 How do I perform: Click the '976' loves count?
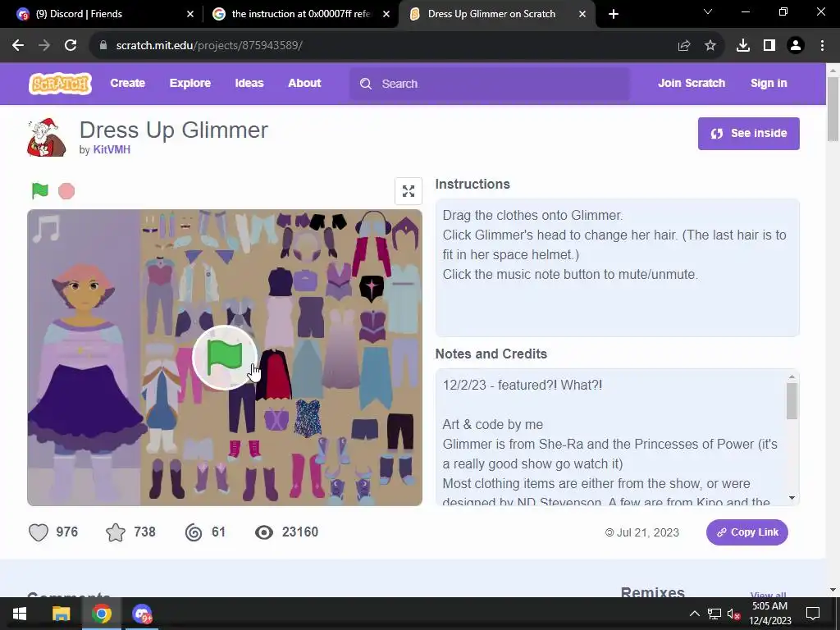coord(67,532)
